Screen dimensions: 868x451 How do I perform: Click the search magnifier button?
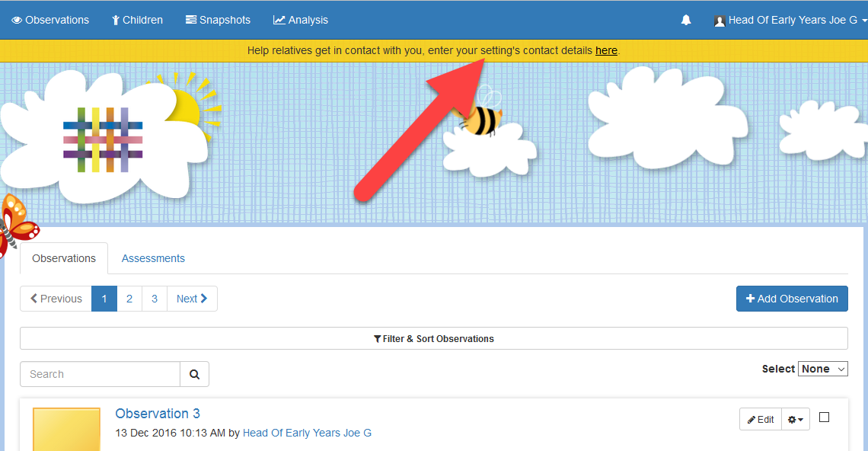(x=194, y=374)
